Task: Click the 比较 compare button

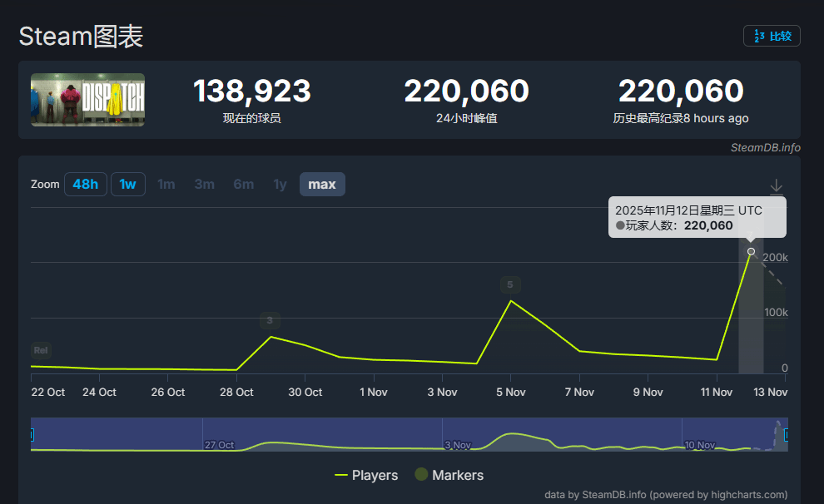Action: click(772, 36)
